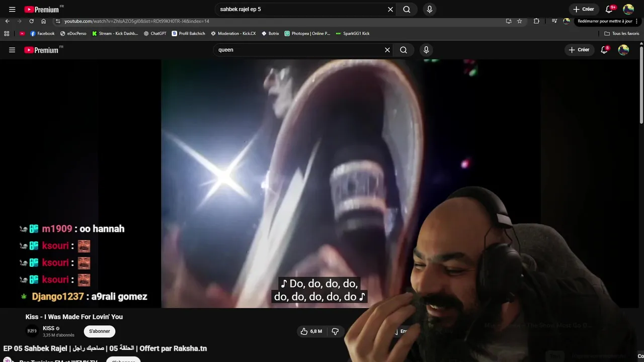Like the Kiss video with 6,8 M likes
The width and height of the screenshot is (644, 362).
click(311, 331)
